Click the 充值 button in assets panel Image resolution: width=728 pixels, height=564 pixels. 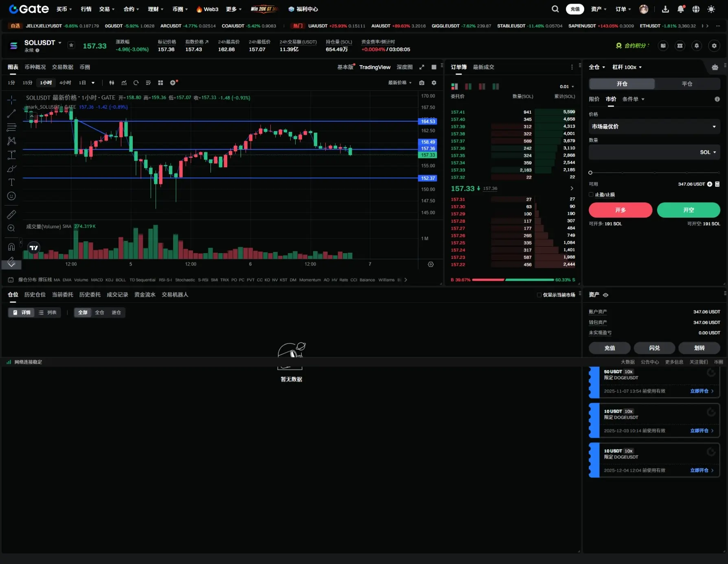coord(610,348)
